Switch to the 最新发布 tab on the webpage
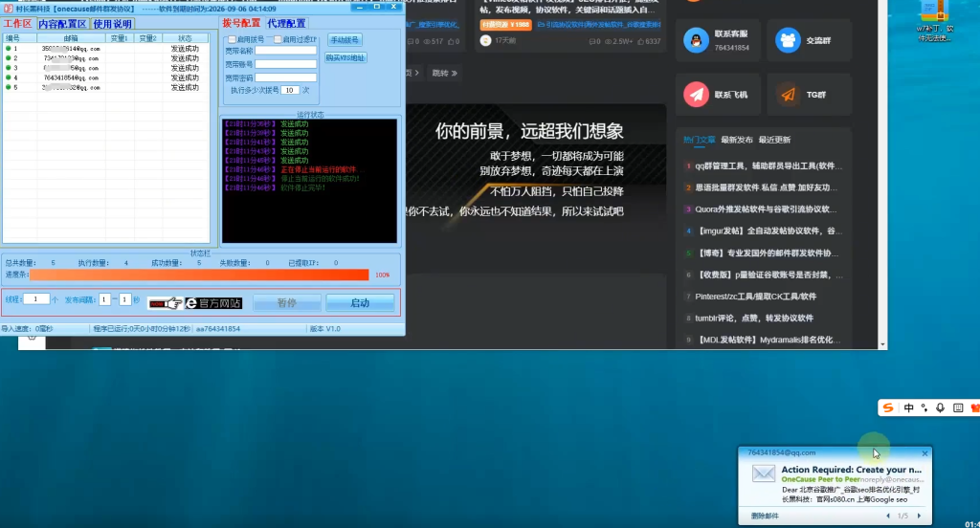The image size is (980, 528). click(737, 140)
